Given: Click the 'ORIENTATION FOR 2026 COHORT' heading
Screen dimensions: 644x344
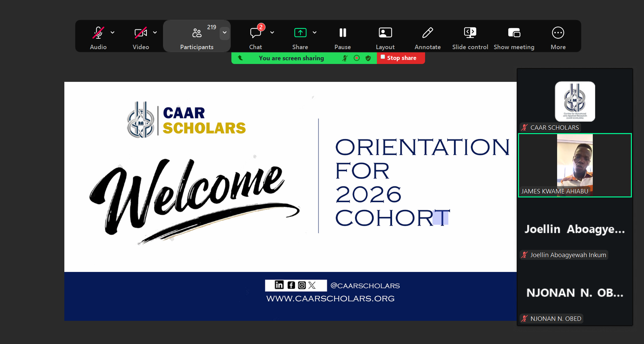Looking at the screenshot, I should click(423, 182).
